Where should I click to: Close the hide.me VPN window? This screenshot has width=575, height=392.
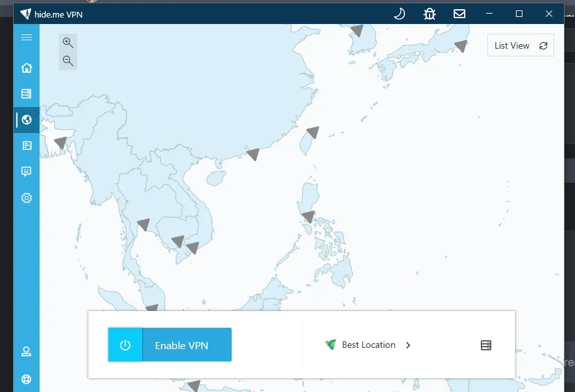click(549, 14)
